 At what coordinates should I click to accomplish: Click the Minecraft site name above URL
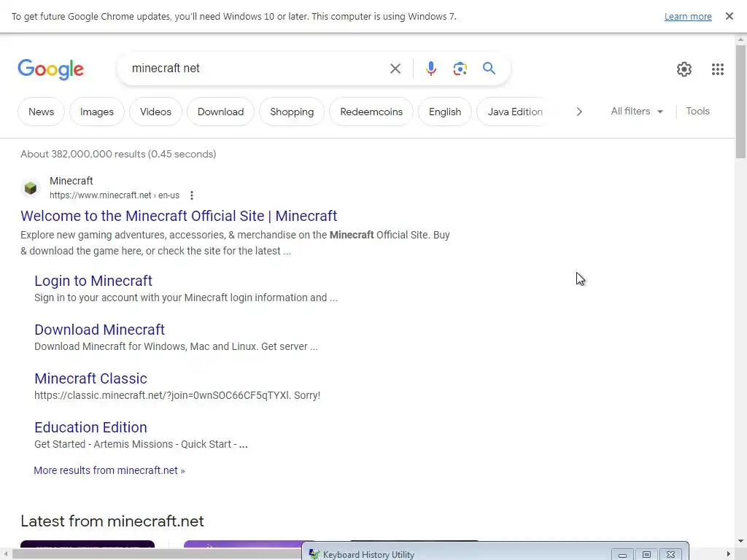point(71,181)
